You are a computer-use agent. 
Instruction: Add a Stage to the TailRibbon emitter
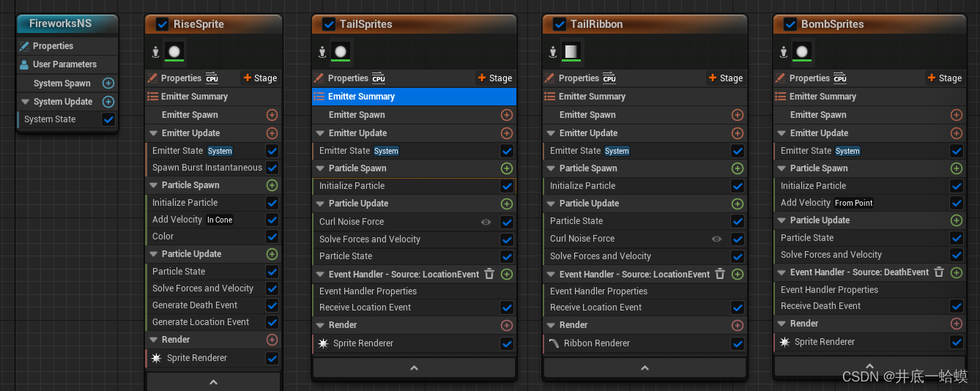[x=724, y=78]
